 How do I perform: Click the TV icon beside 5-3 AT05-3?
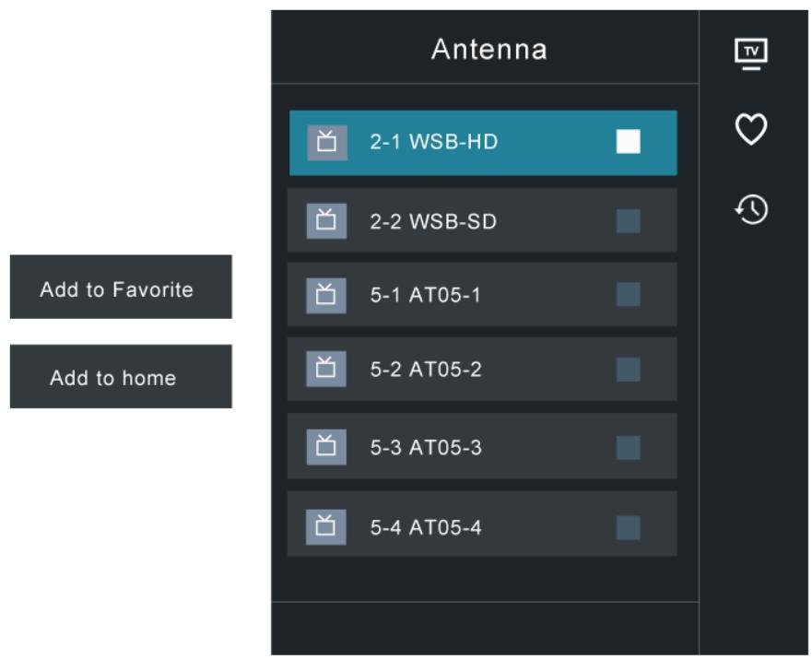pos(326,447)
